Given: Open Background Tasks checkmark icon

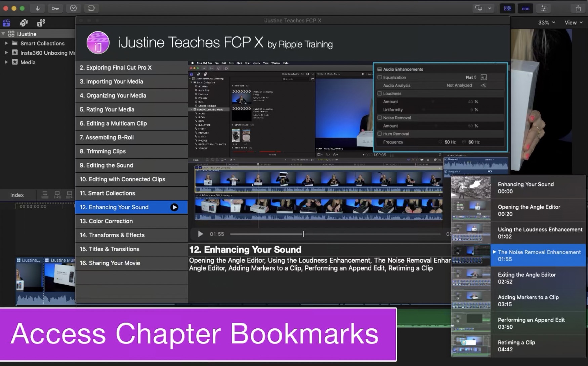Looking at the screenshot, I should pyautogui.click(x=73, y=8).
